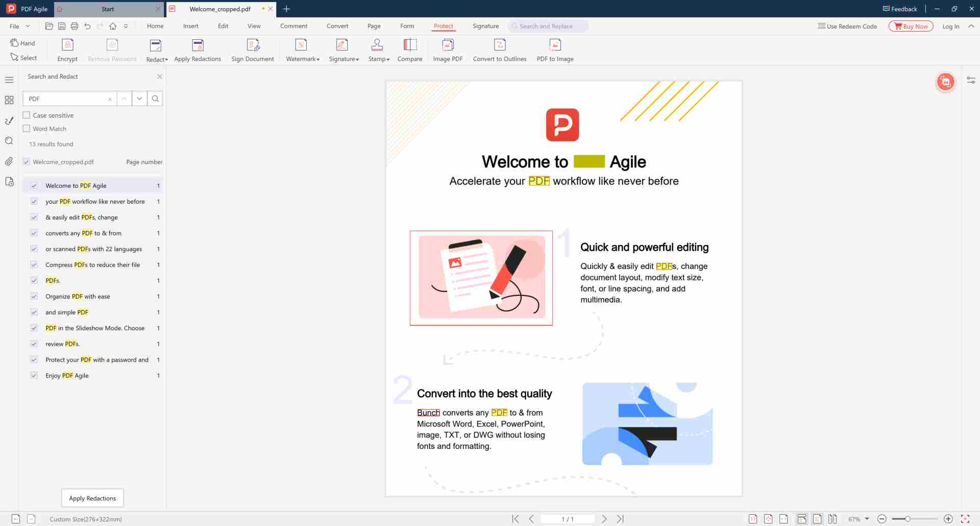Click the Buy Now button
Screen dimensions: 980x526
911,26
